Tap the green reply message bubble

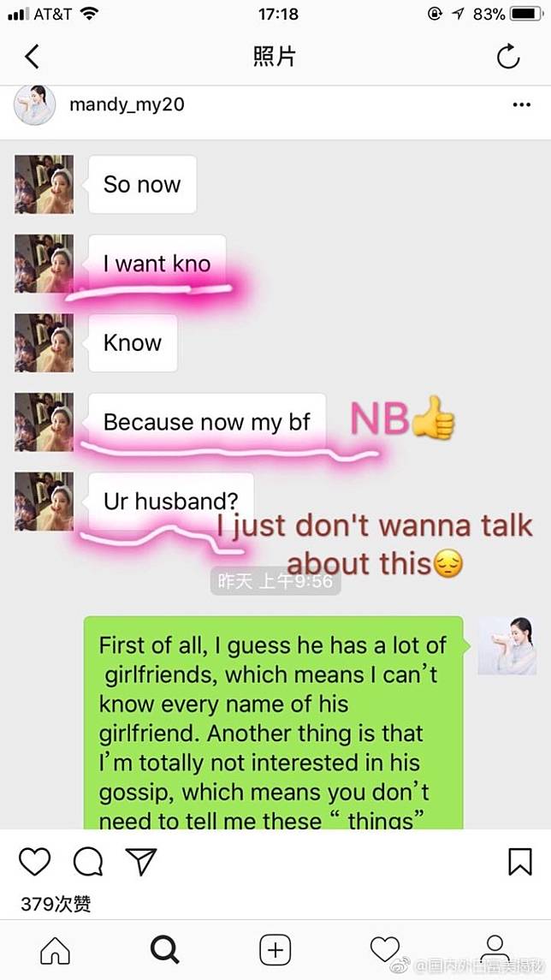[275, 722]
